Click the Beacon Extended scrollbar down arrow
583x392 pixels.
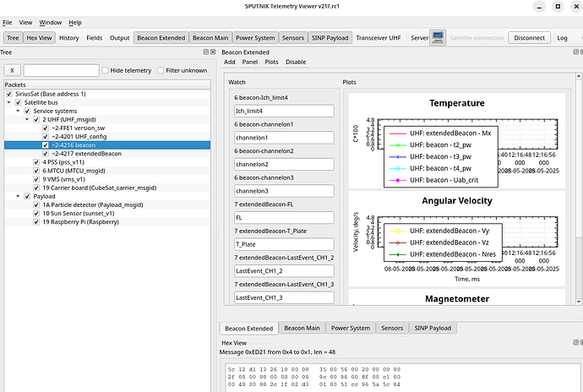[x=579, y=302]
